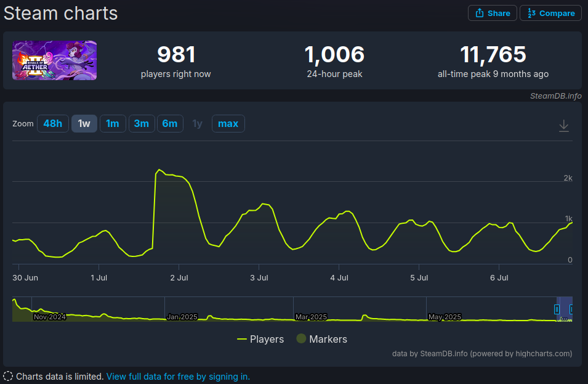
Task: Open the sign-in link for full data
Action: [x=178, y=377]
